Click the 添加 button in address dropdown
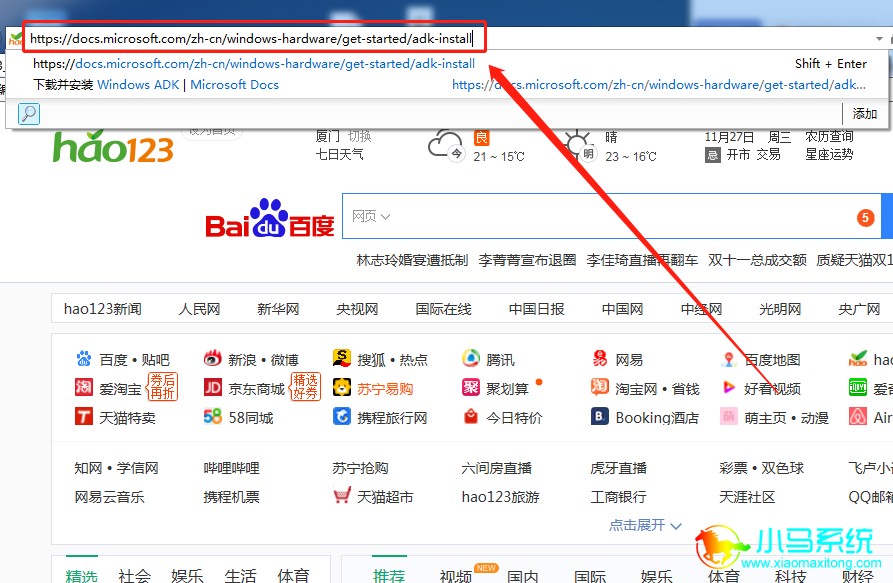Image resolution: width=893 pixels, height=583 pixels. pos(864,114)
